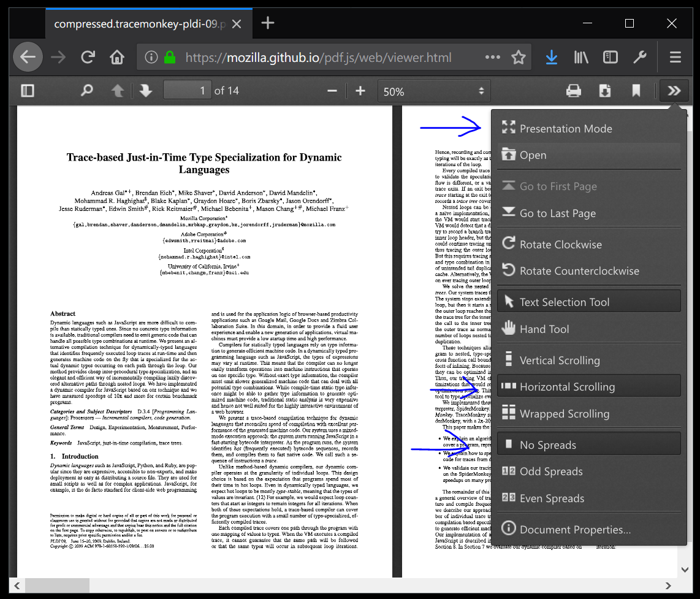Image resolution: width=700 pixels, height=599 pixels.
Task: Switch to Wrapped Scrolling
Action: pos(589,414)
